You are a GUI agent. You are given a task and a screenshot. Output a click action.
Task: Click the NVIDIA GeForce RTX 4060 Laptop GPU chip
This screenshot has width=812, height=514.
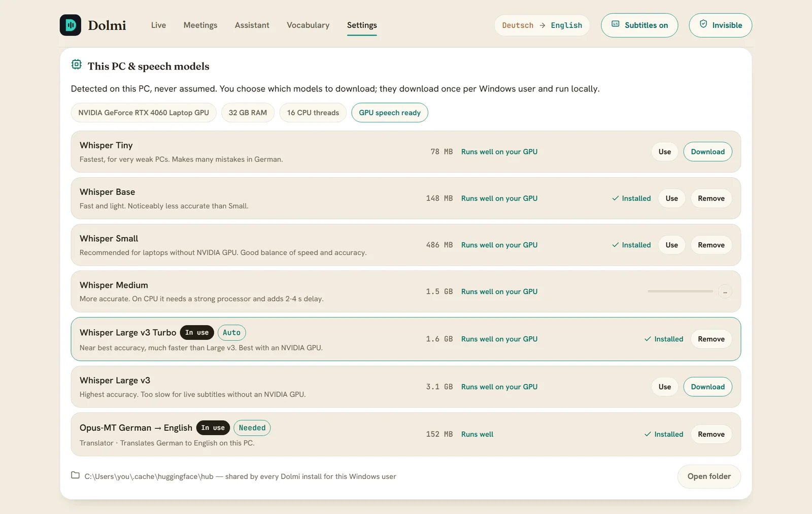[x=144, y=113]
